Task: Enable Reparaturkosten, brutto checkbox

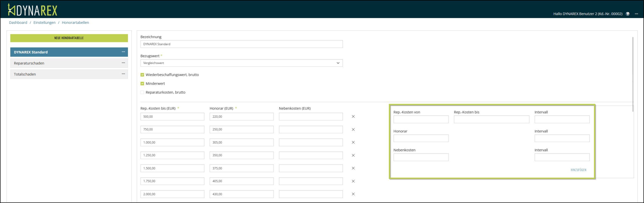Action: (142, 92)
